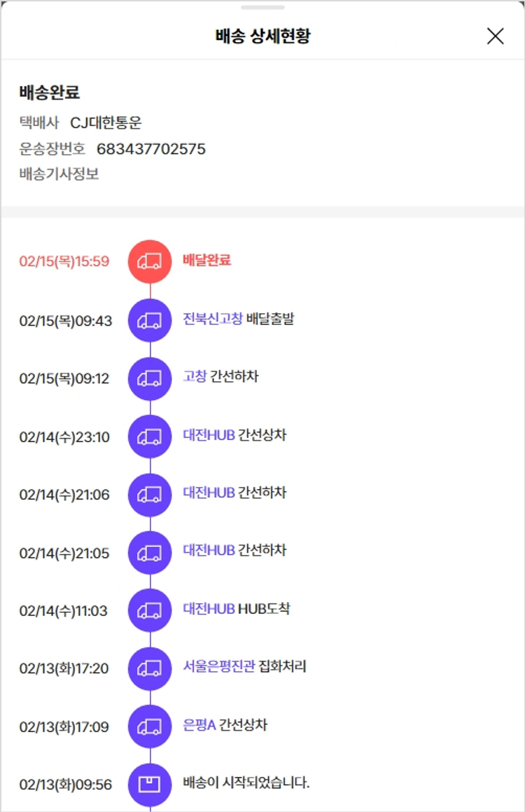Screen dimensions: 525x812
Task: Click the 02/15(목)15:59 timestamp
Action: pos(64,262)
